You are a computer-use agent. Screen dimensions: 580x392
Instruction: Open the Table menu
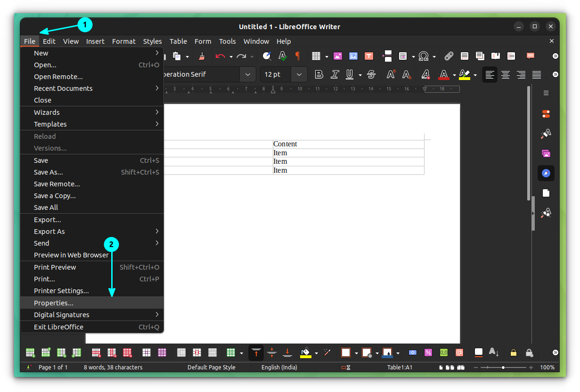tap(178, 41)
